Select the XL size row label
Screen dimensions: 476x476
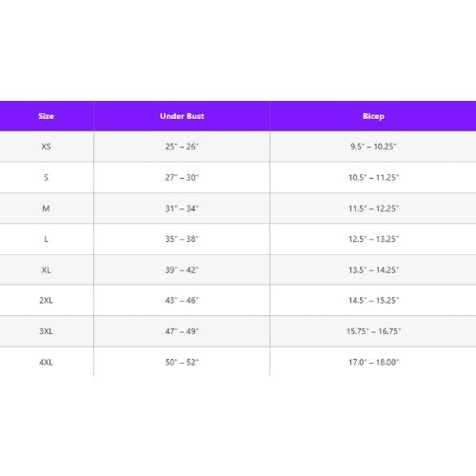[x=46, y=270]
